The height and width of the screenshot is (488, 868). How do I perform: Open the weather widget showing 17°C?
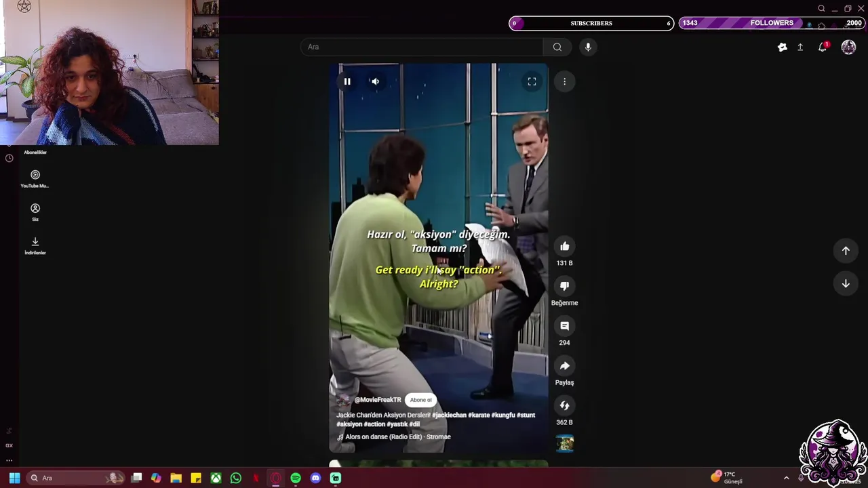pyautogui.click(x=727, y=478)
